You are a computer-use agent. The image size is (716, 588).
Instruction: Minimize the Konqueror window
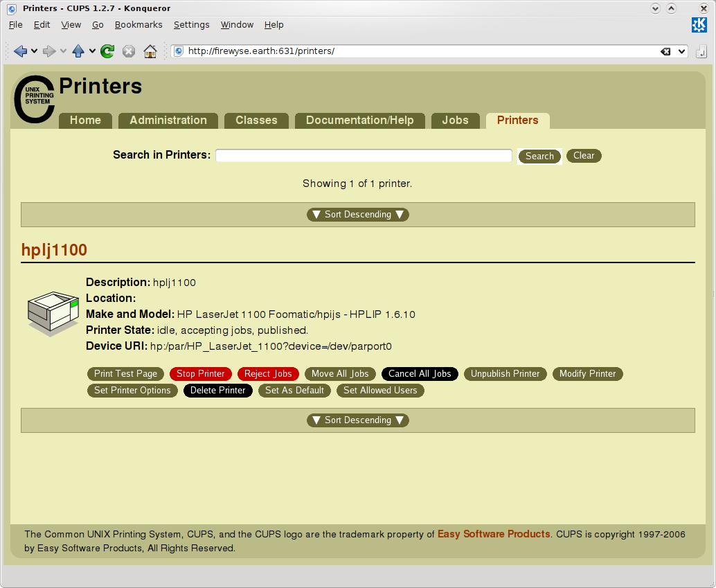coord(655,8)
